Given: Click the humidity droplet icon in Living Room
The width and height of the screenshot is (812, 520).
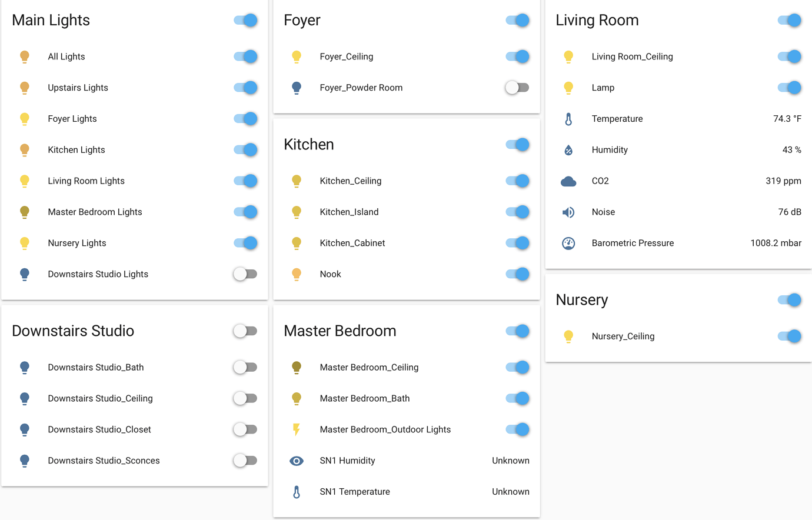Looking at the screenshot, I should [x=568, y=149].
